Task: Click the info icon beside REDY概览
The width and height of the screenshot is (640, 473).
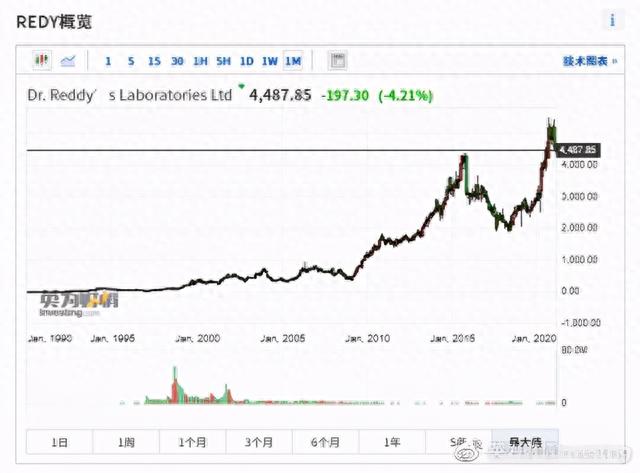Action: 612,20
